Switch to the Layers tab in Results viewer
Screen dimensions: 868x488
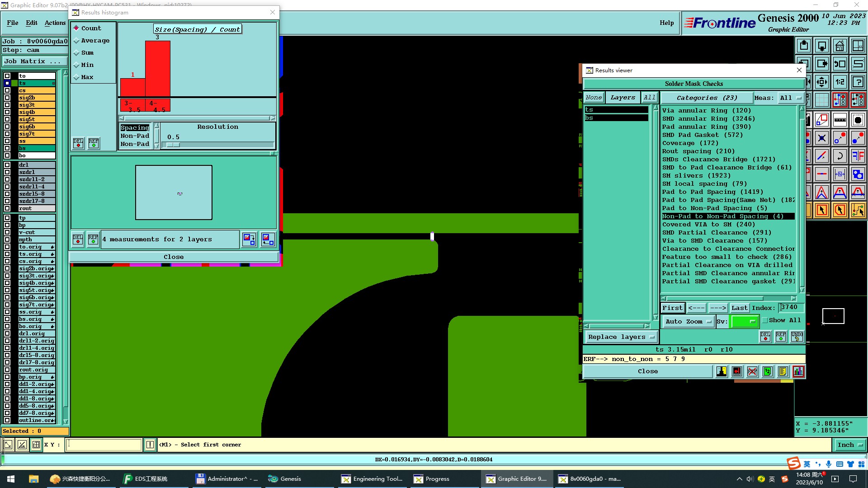(623, 98)
